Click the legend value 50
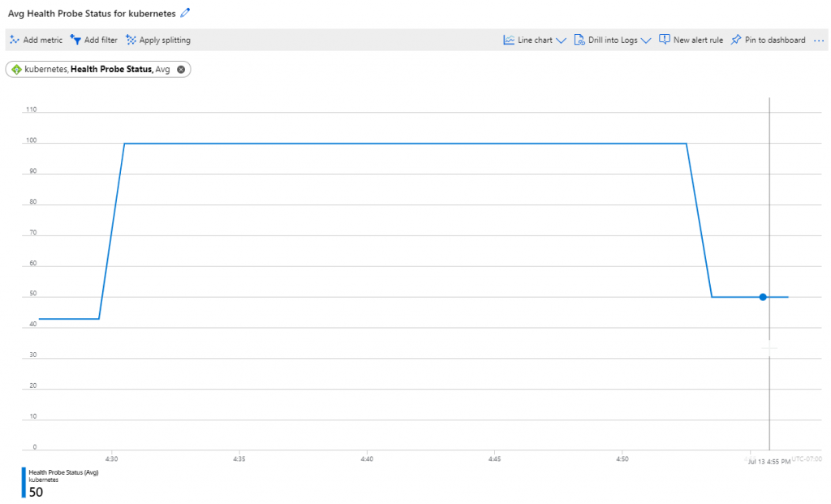Screen dimensions: 831x504 (36, 492)
